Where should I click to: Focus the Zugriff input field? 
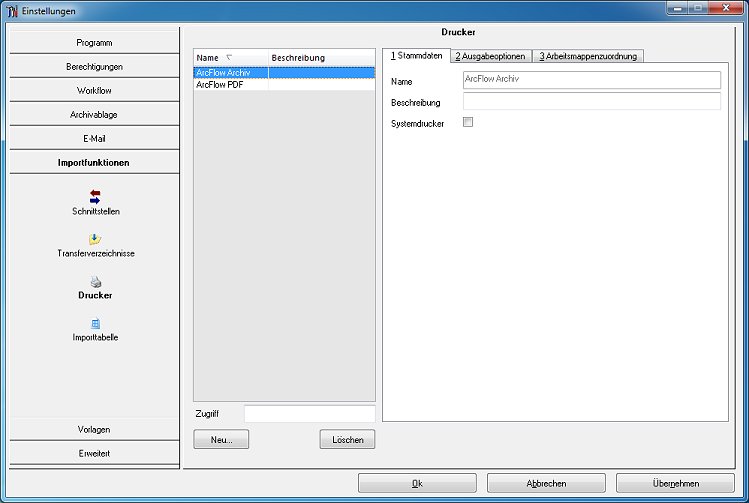tap(310, 414)
